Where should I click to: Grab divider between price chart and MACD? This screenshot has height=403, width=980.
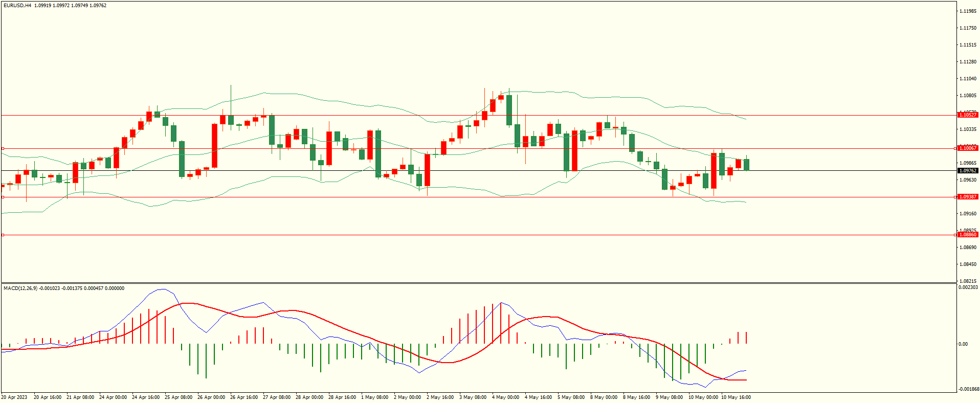pyautogui.click(x=478, y=283)
